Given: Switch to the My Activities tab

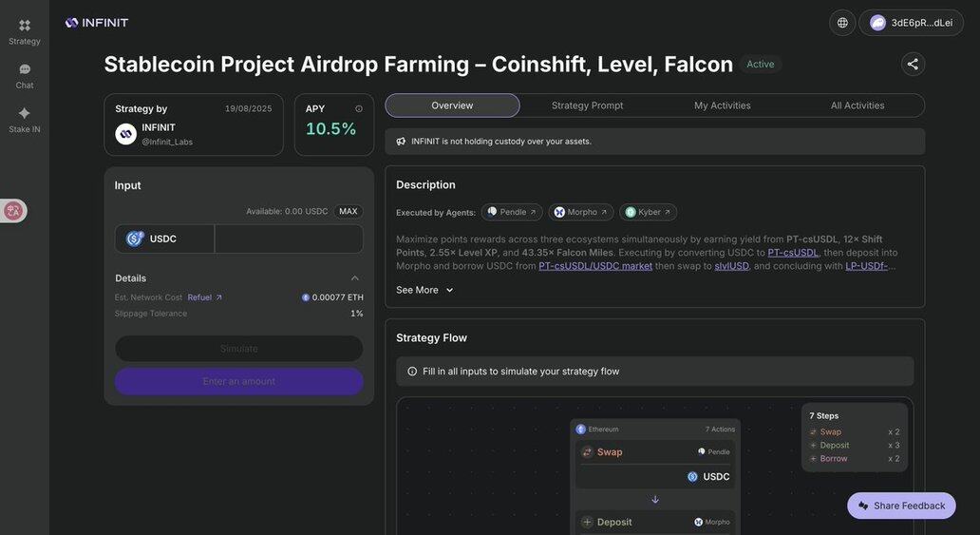Looking at the screenshot, I should pos(722,105).
